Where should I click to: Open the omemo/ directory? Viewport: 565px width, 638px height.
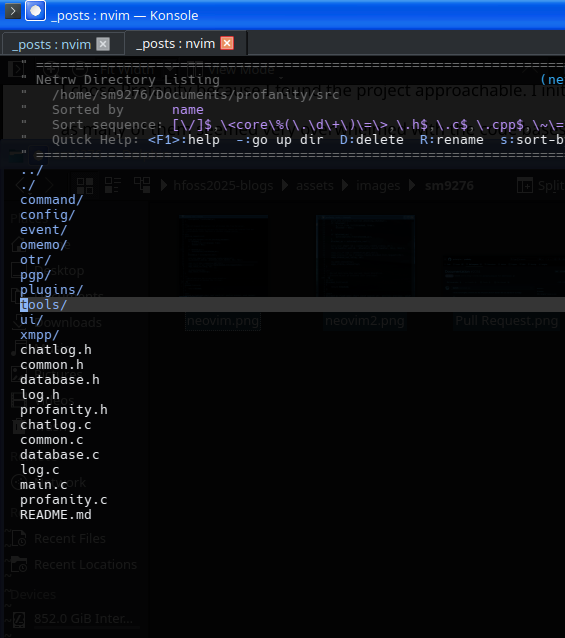coord(44,245)
